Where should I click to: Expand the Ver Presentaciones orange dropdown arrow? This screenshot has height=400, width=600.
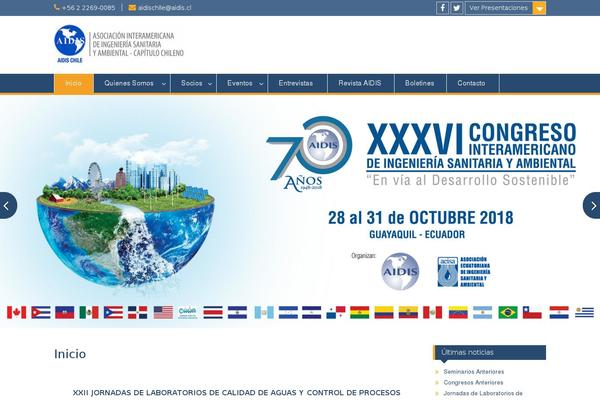pos(539,8)
